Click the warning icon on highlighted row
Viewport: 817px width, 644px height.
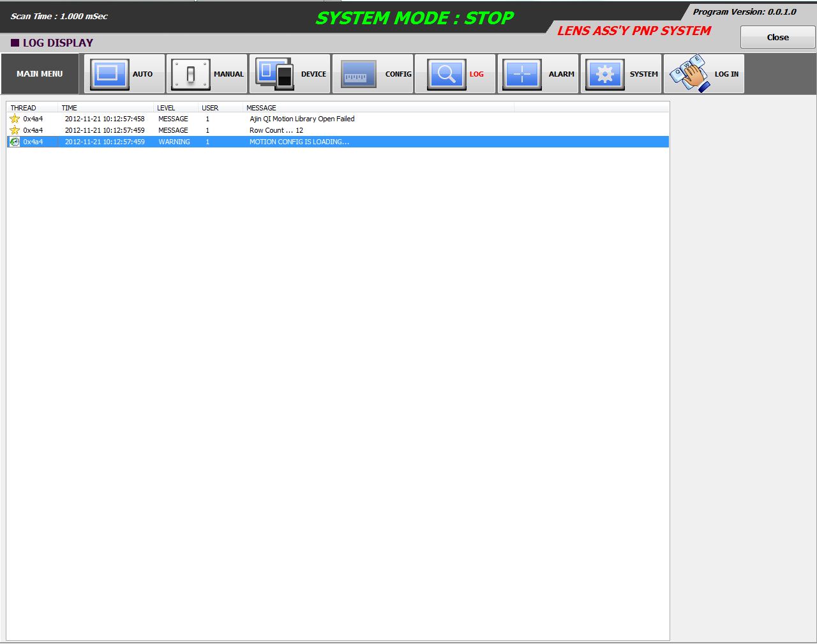coord(15,142)
